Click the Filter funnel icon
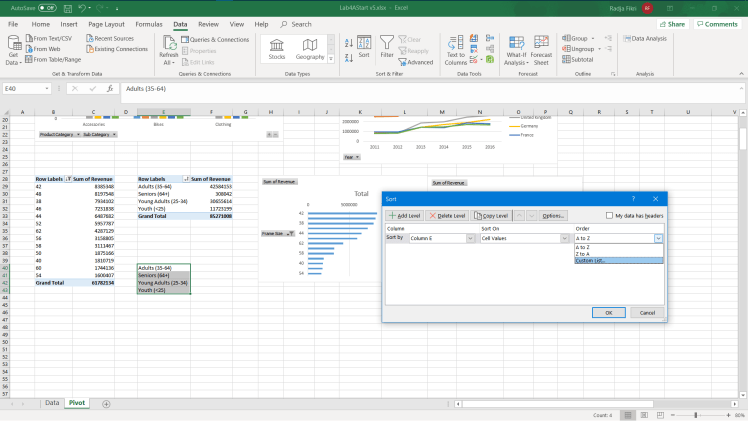The width and height of the screenshot is (748, 421). [389, 46]
